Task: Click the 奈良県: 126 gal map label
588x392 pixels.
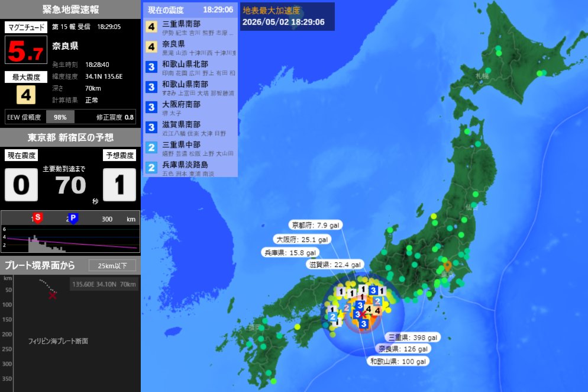Action: point(403,349)
